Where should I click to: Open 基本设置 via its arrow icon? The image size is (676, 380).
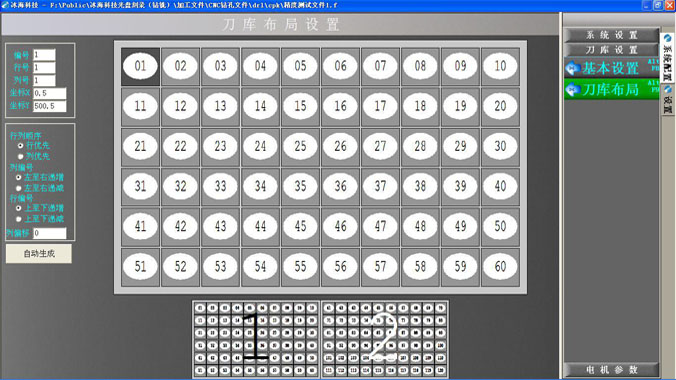[x=573, y=68]
